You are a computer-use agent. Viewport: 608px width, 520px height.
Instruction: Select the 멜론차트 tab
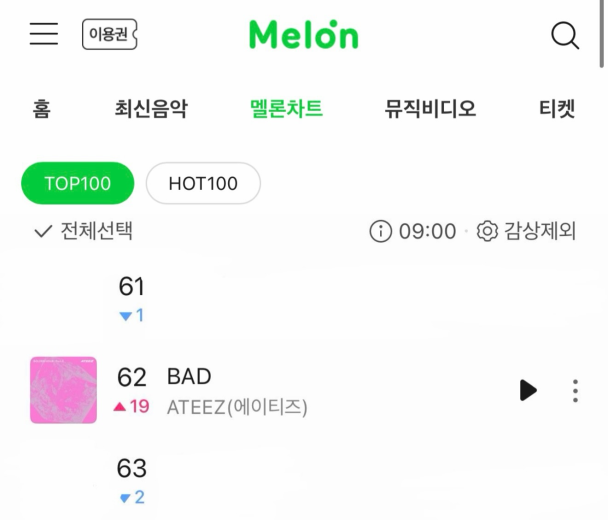click(x=286, y=109)
